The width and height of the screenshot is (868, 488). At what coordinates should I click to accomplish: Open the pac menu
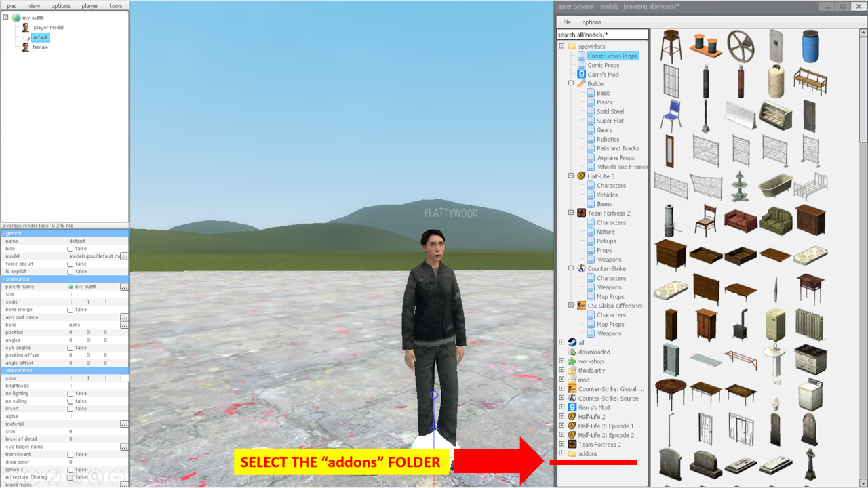click(x=12, y=6)
